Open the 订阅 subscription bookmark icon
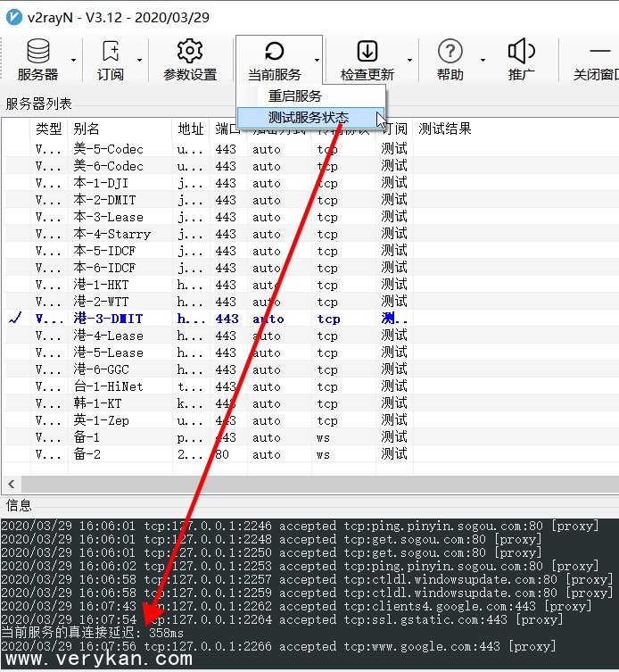619x672 pixels. [111, 52]
